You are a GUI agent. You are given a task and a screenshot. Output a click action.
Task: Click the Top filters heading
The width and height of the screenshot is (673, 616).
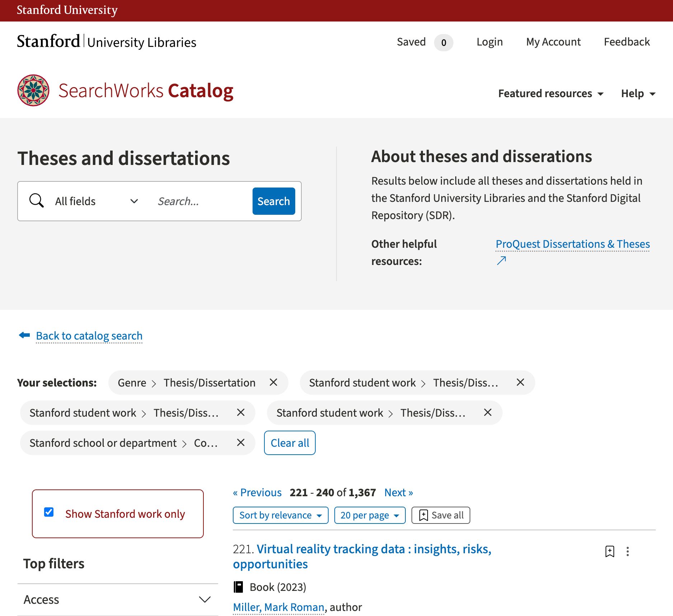tap(54, 564)
